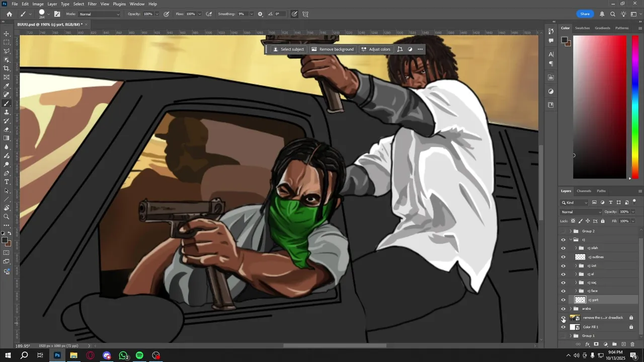Click the Adjust colors button

[x=375, y=49]
